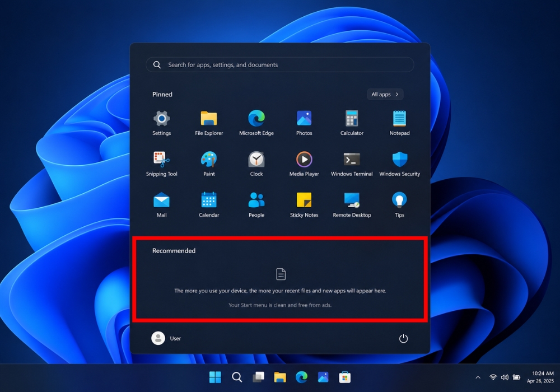Viewport: 560px width, 392px height.
Task: Launch Edge from the taskbar
Action: 301,377
